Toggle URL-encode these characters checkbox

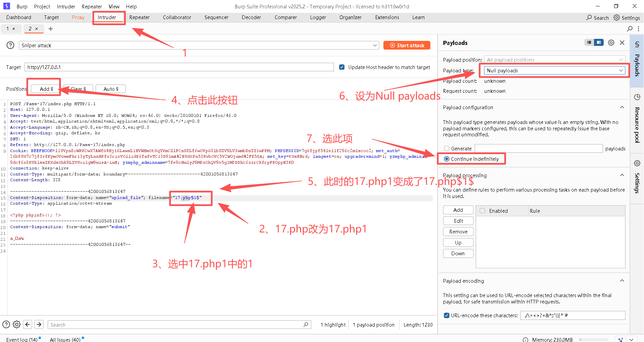click(x=446, y=315)
